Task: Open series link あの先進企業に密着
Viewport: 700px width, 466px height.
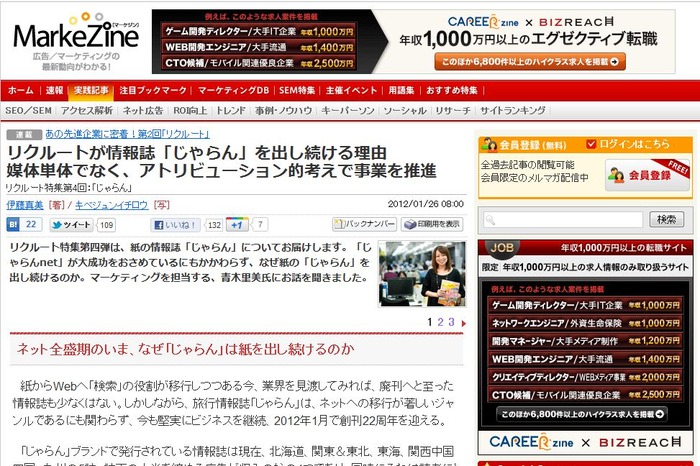Action: pos(127,134)
